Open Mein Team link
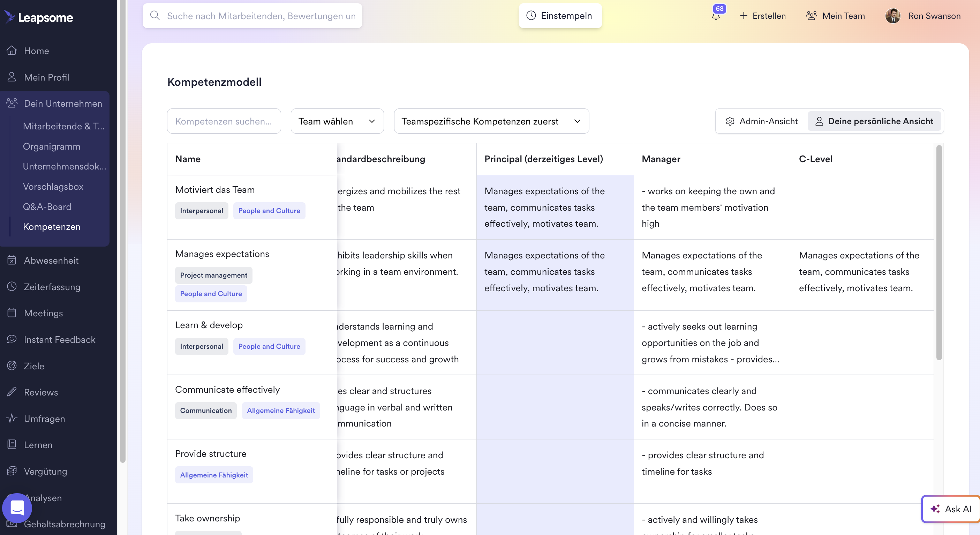Screen dimensions: 980x535 coord(835,16)
